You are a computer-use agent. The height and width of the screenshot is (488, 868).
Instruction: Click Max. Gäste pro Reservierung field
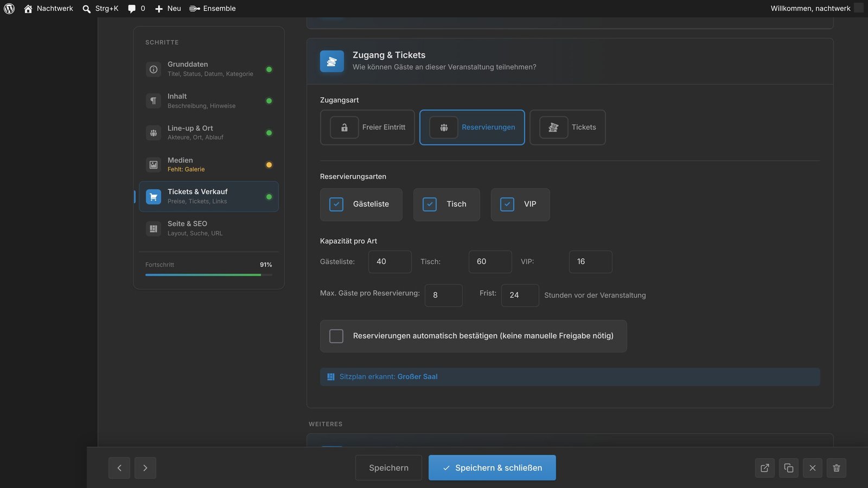[444, 296]
